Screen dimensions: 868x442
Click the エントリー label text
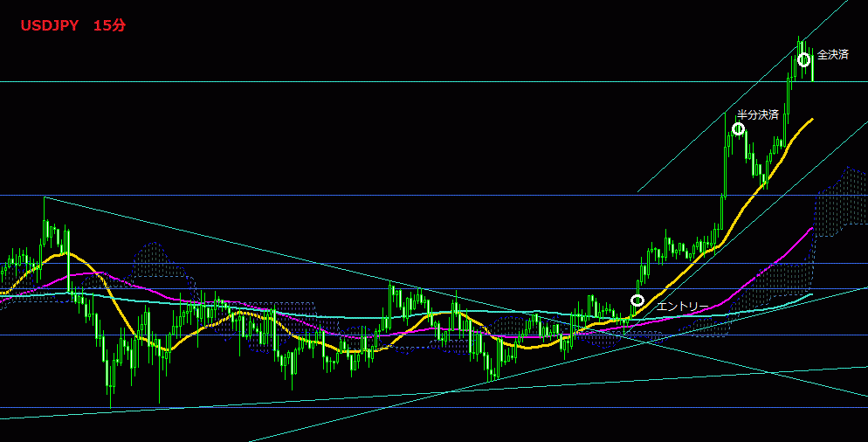682,307
